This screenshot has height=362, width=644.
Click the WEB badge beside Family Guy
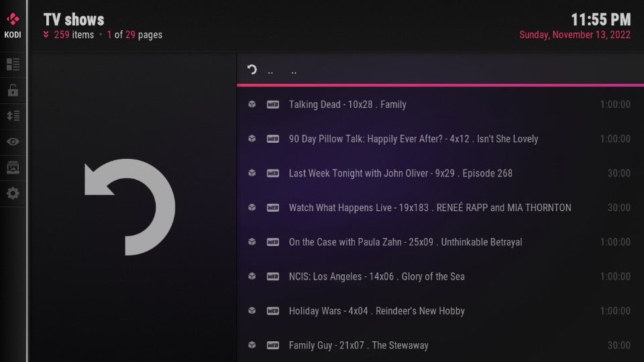point(273,345)
